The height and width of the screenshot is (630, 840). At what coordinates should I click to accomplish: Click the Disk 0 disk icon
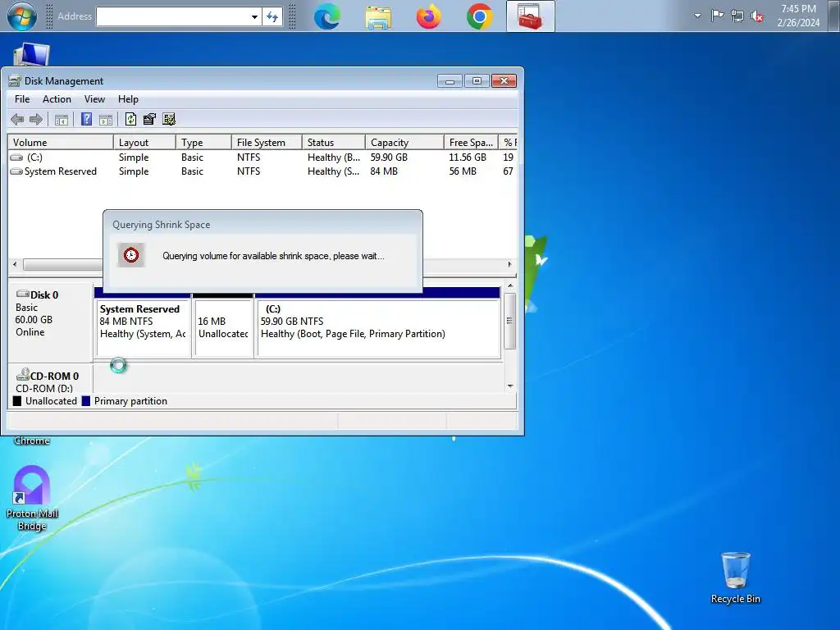22,294
